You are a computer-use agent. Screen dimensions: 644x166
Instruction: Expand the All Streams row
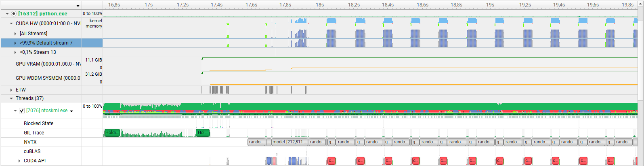(15, 34)
